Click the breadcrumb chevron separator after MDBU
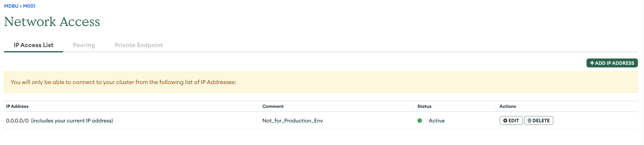Viewport: 644px width, 145px height. (x=21, y=6)
